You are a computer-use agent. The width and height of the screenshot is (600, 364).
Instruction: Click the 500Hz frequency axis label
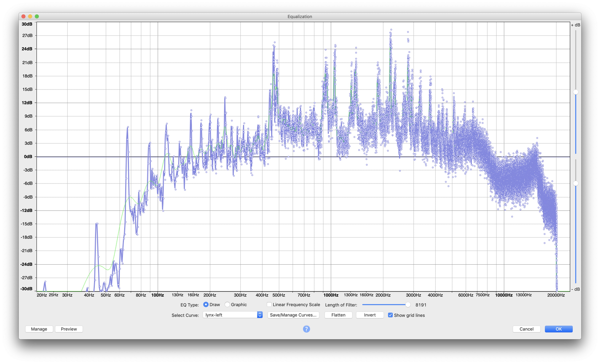click(x=279, y=295)
